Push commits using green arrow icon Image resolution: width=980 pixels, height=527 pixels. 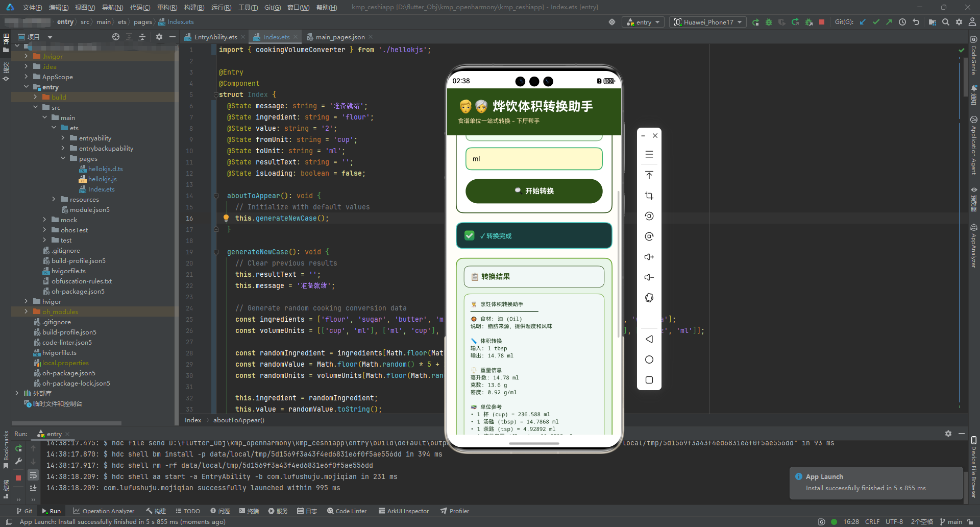[x=889, y=22]
